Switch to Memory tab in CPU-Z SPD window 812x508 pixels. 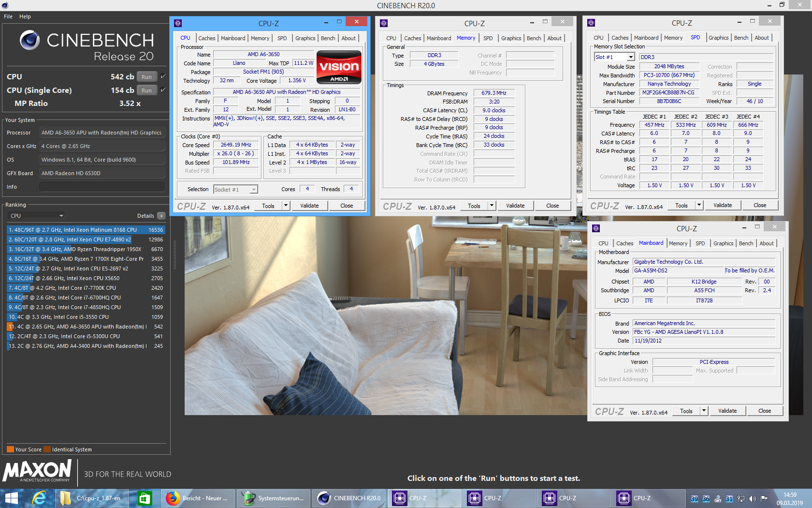[x=673, y=38]
